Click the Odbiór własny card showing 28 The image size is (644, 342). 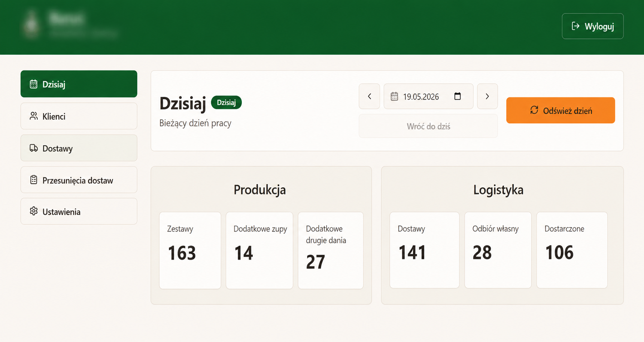tap(498, 250)
